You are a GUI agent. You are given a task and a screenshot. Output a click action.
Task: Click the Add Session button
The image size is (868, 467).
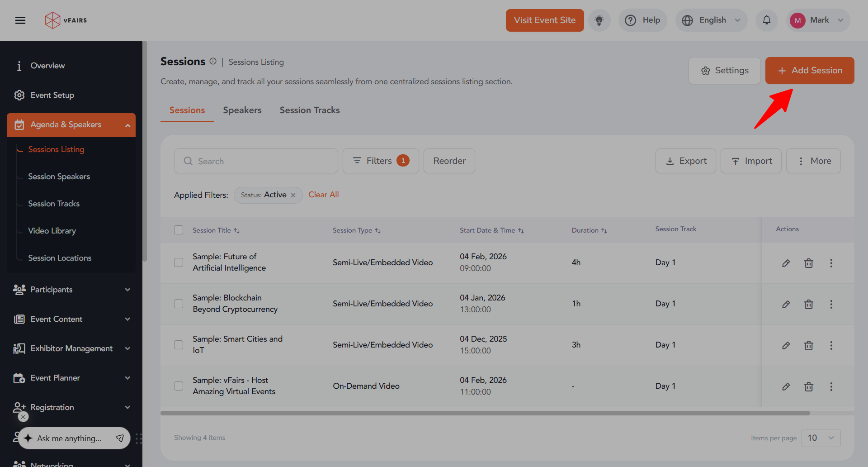tap(809, 71)
